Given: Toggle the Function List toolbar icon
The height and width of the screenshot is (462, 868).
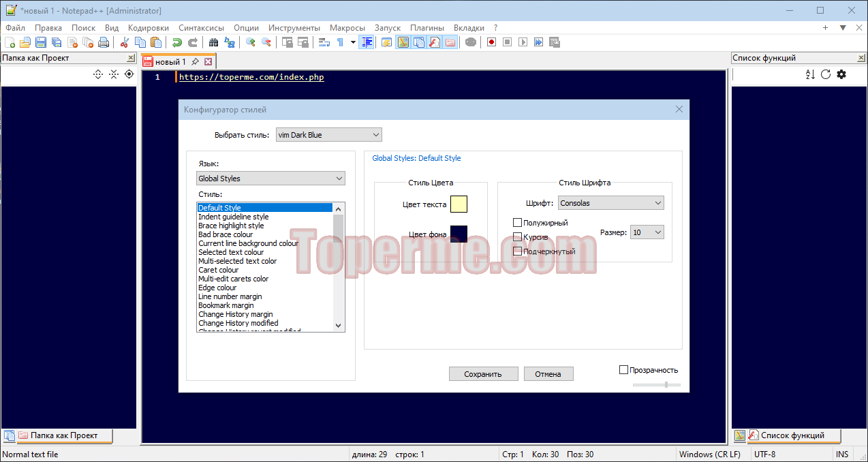Looking at the screenshot, I should click(x=434, y=42).
